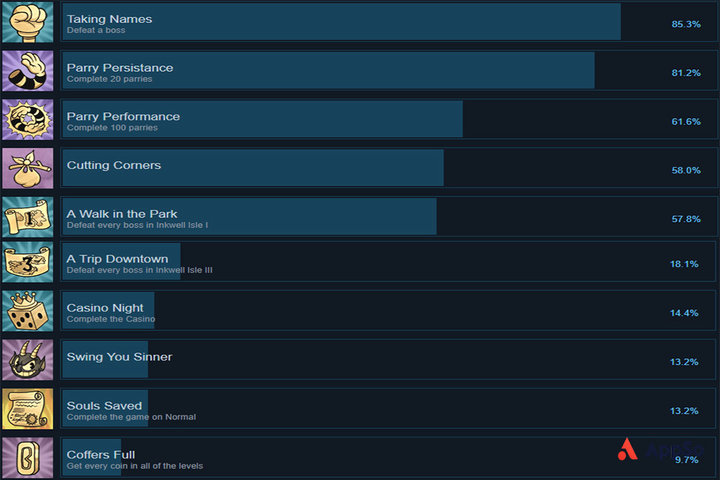This screenshot has width=720, height=480.
Task: Click the Coffers Full coin icon
Action: [x=28, y=457]
